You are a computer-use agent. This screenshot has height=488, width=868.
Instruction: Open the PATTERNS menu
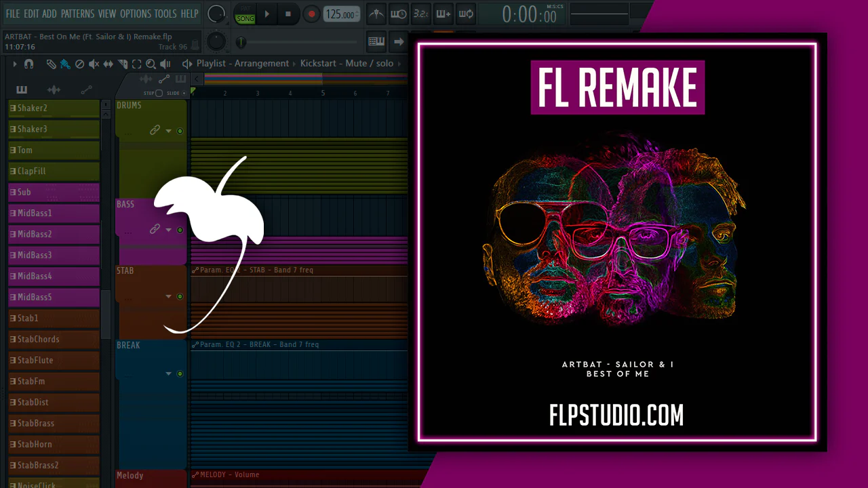pos(77,14)
